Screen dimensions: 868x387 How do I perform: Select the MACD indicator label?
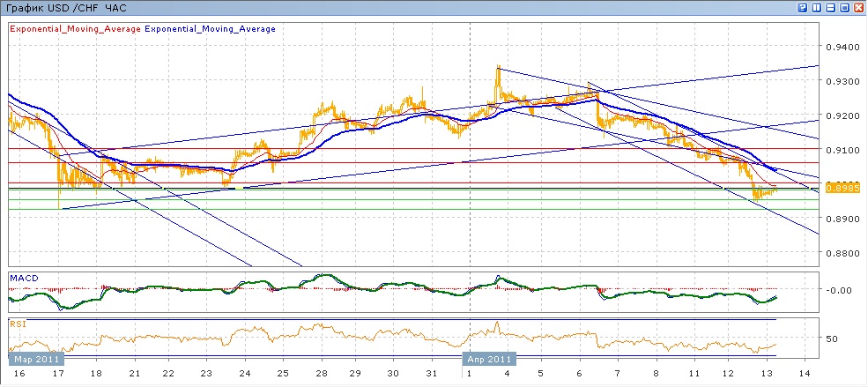tap(22, 279)
